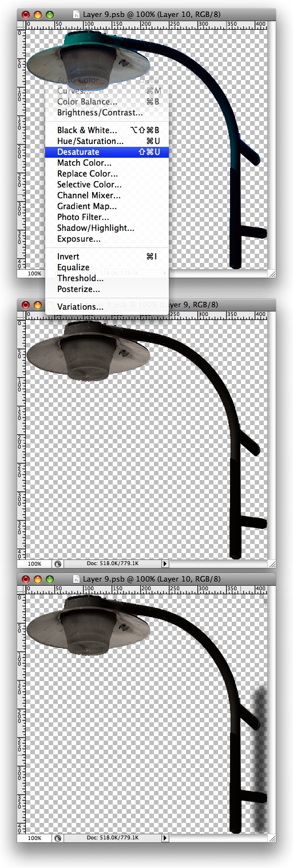Click the zoom field in shadowed-lamp window
293x868 pixels.
click(x=35, y=838)
